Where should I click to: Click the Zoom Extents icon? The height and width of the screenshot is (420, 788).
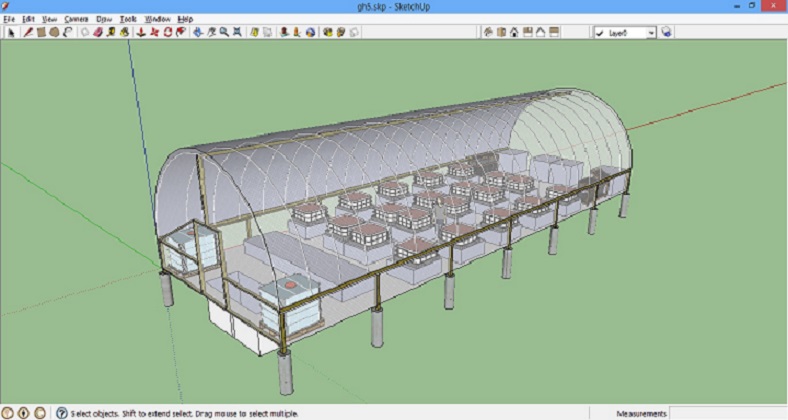(237, 33)
